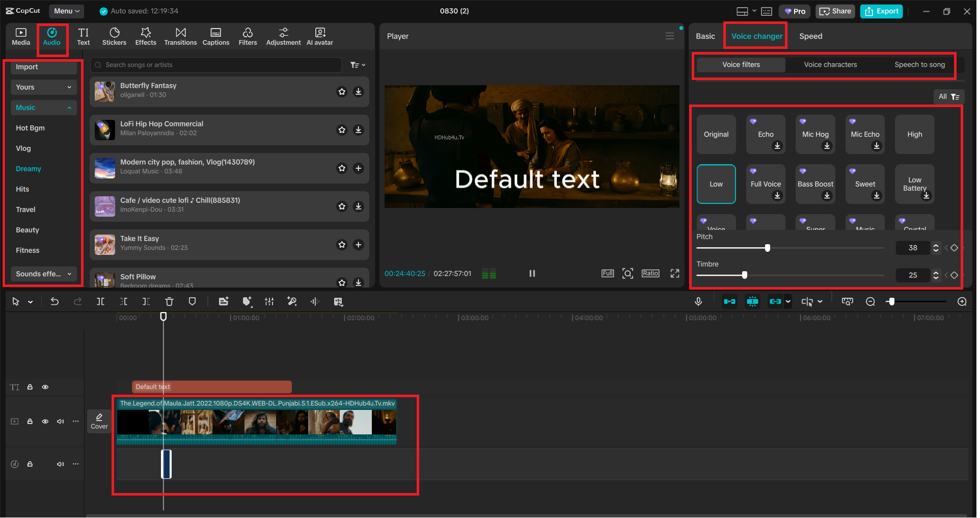Open the Captions panel
Screen dimensions: 980x518
216,36
